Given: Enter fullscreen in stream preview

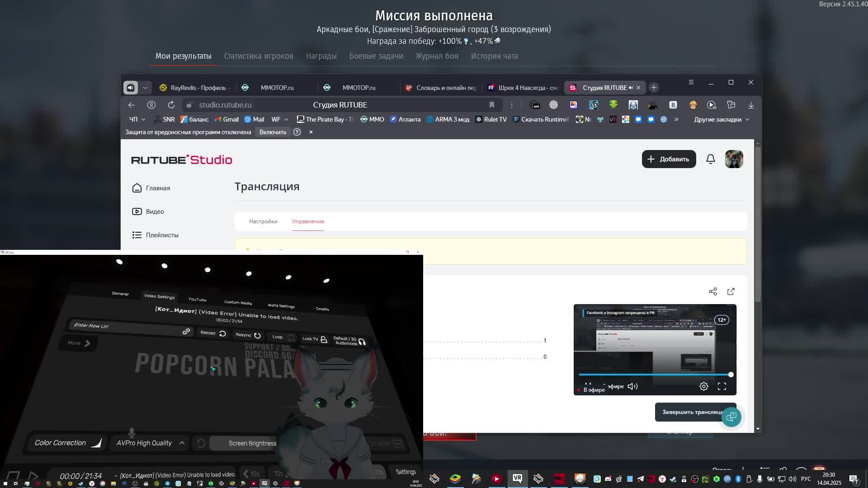Looking at the screenshot, I should tap(722, 386).
